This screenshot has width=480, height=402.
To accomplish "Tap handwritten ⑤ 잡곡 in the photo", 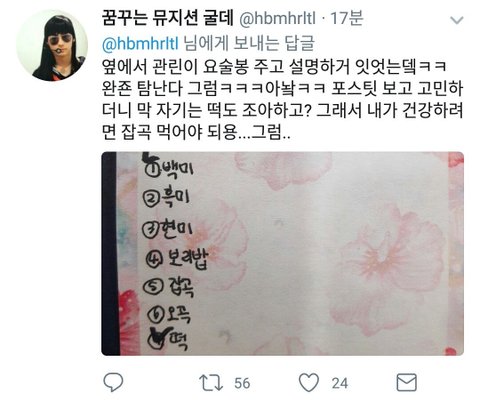I will tap(168, 286).
